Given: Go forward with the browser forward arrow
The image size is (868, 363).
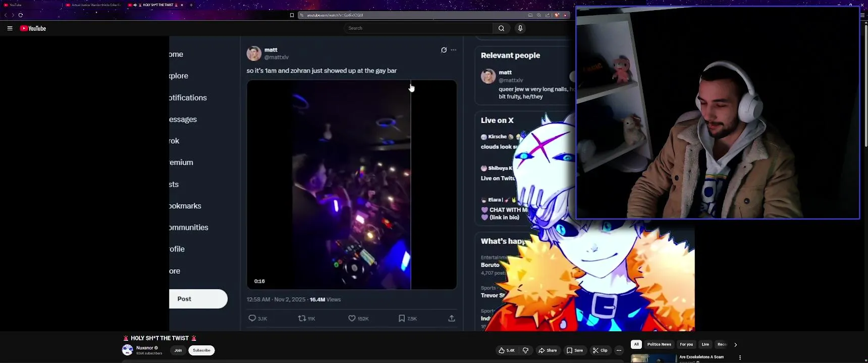Looking at the screenshot, I should (x=13, y=15).
